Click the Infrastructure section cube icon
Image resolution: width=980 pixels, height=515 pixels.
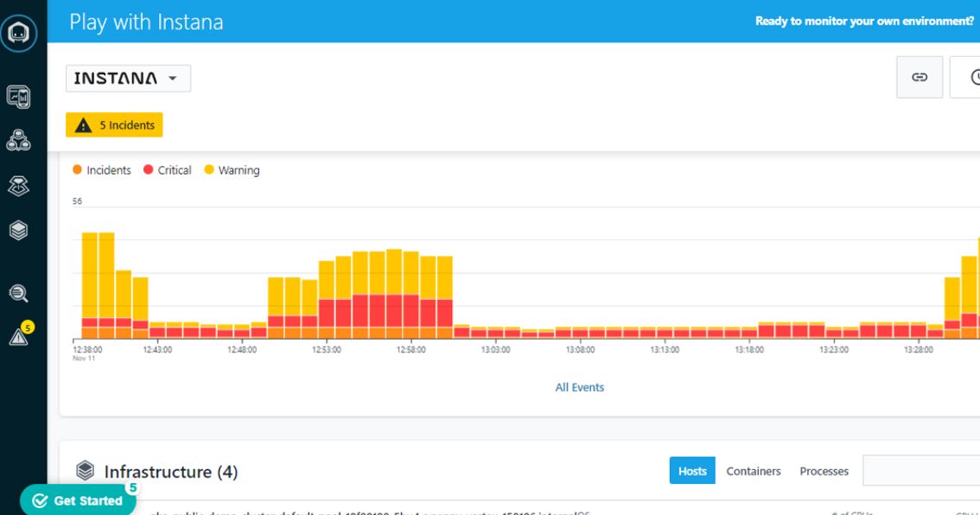tap(85, 471)
